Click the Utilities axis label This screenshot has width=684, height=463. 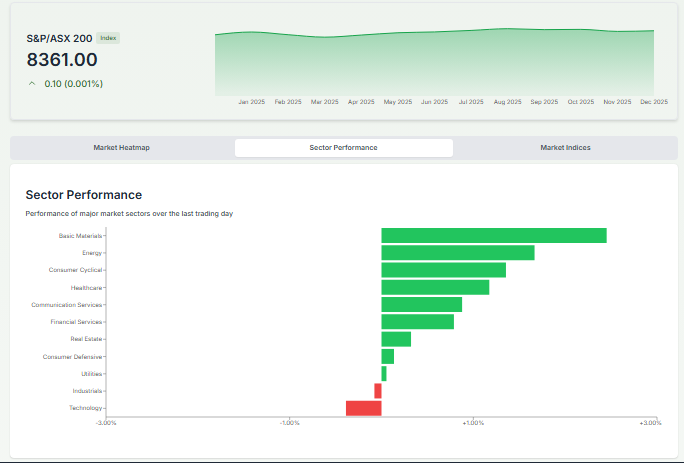[92, 374]
